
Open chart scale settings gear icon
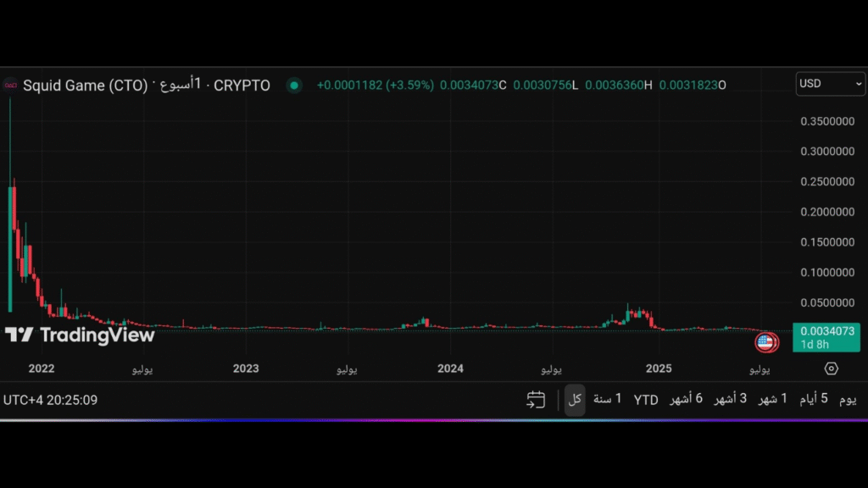pyautogui.click(x=831, y=369)
